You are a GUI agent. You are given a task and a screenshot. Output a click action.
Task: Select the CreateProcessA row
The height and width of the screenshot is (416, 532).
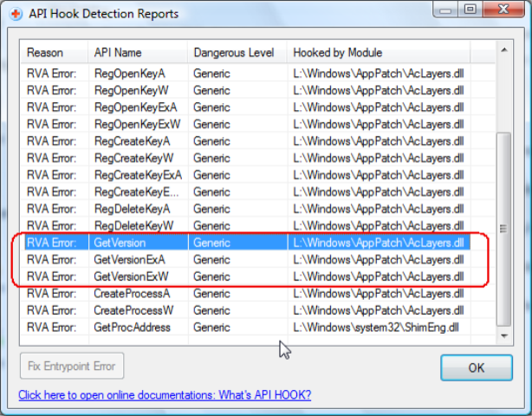pyautogui.click(x=246, y=294)
